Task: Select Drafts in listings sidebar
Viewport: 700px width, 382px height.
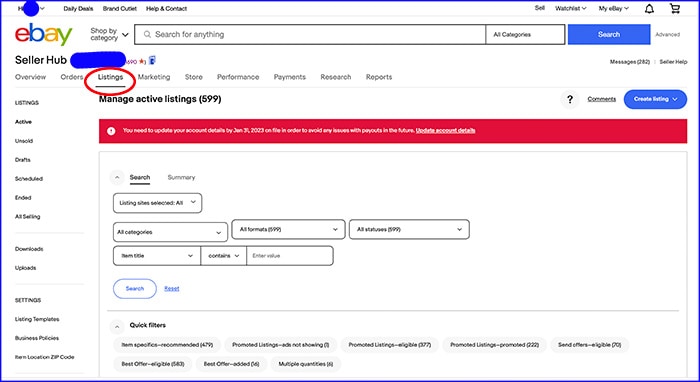Action: tap(23, 160)
